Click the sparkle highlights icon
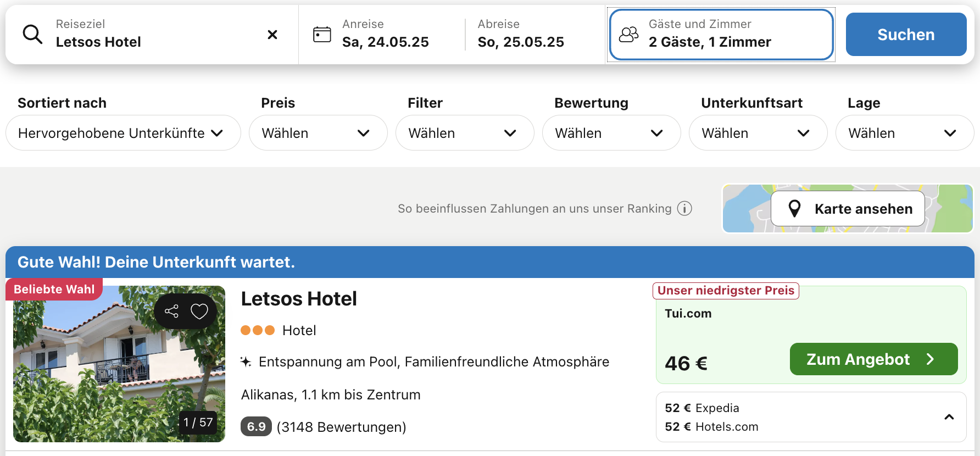This screenshot has width=980, height=456. 246,362
